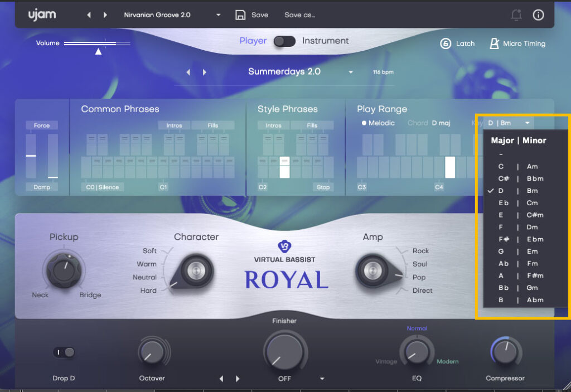This screenshot has width=571, height=392.
Task: Toggle the Player / Instrument switch
Action: click(x=284, y=41)
